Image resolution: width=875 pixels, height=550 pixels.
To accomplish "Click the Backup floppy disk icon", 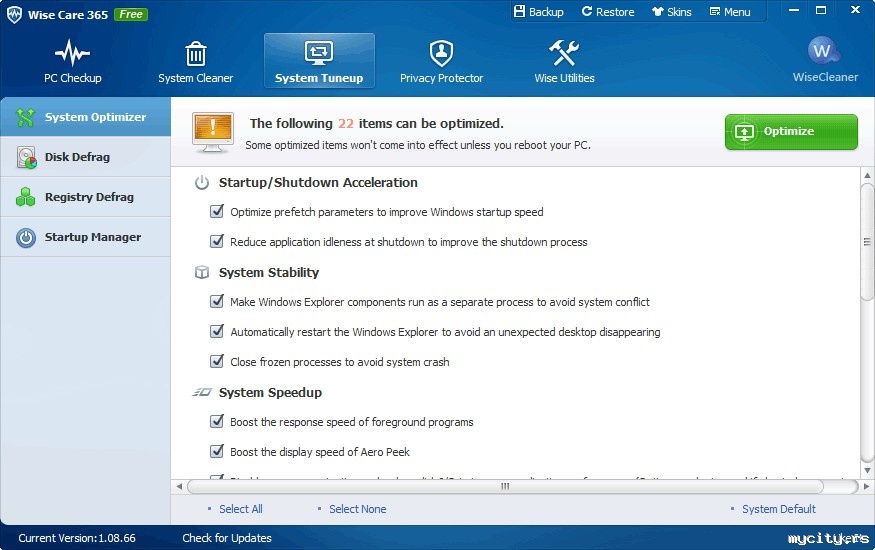I will [519, 11].
